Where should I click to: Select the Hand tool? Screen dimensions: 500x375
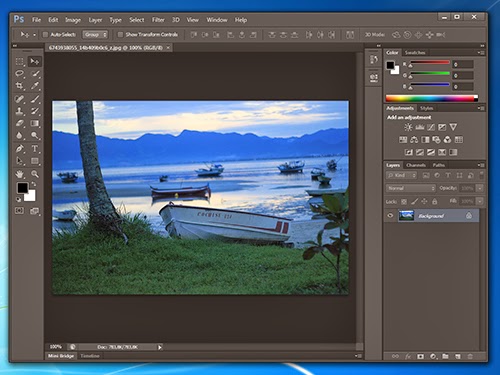point(19,174)
